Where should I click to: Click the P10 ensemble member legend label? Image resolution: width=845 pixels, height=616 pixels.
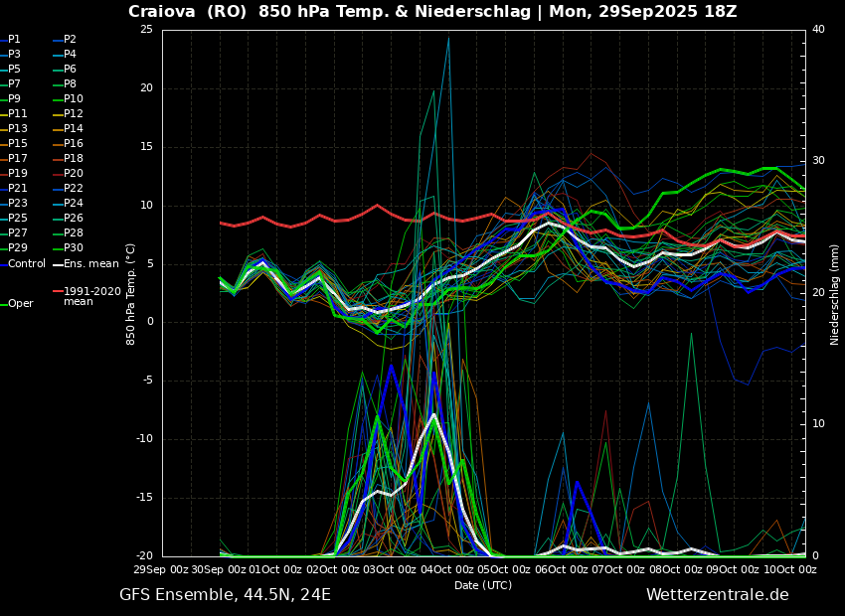coord(73,99)
